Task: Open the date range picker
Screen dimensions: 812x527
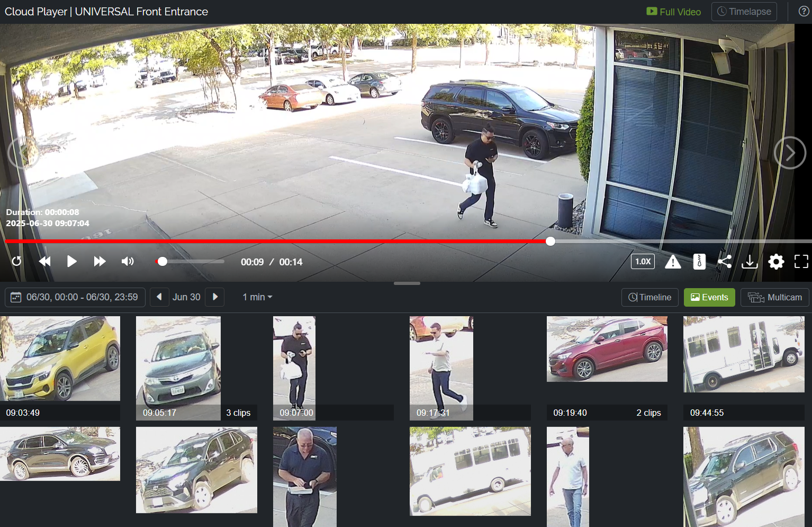Action: point(75,297)
